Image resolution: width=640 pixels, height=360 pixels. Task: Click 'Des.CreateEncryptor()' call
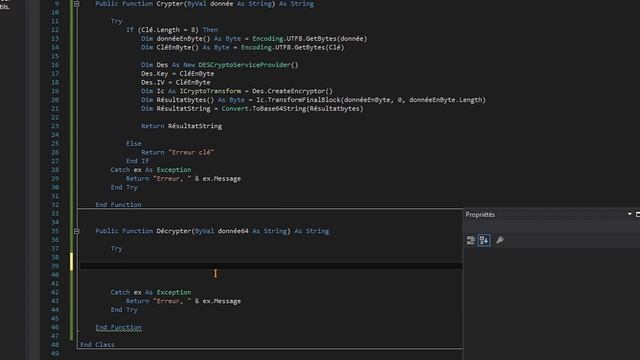[x=292, y=91]
